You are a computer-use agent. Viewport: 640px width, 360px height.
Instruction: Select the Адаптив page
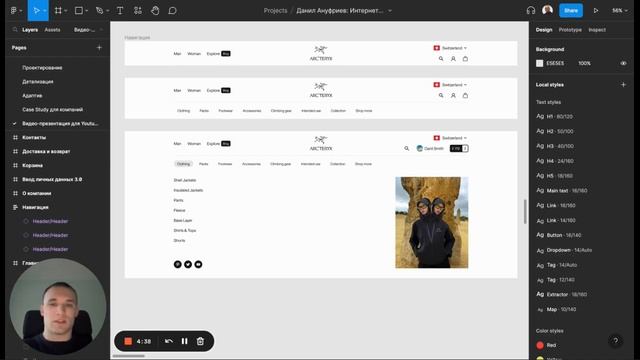[x=32, y=96]
